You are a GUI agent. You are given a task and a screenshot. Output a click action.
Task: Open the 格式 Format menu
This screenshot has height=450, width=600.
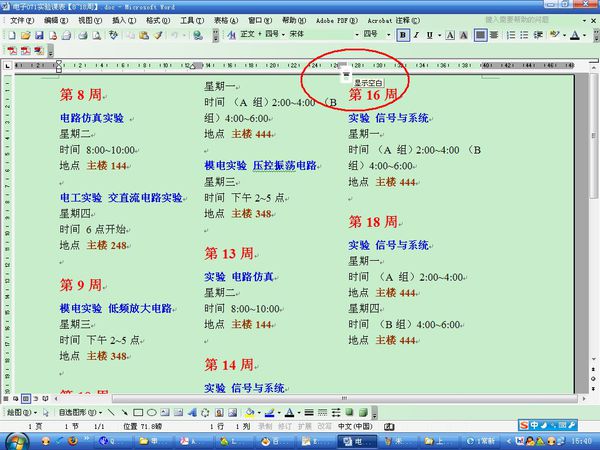pyautogui.click(x=158, y=20)
